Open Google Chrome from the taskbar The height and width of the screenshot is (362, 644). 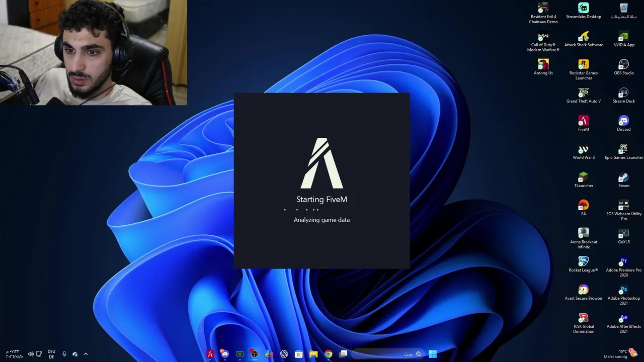[328, 354]
